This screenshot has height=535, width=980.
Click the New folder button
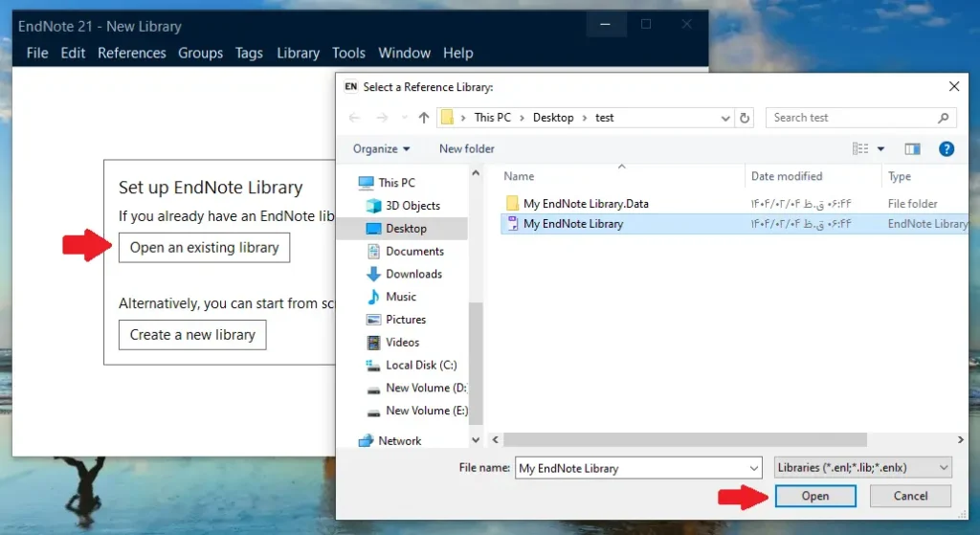(x=467, y=148)
